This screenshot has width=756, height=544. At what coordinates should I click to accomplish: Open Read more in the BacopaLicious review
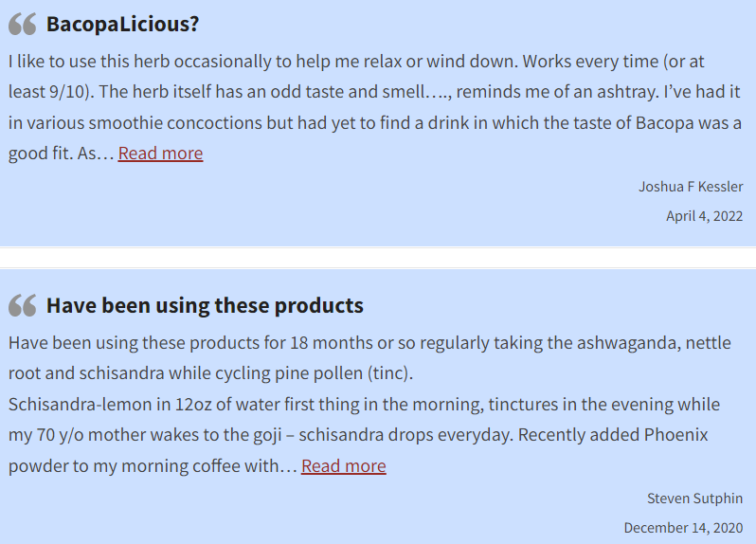point(160,154)
